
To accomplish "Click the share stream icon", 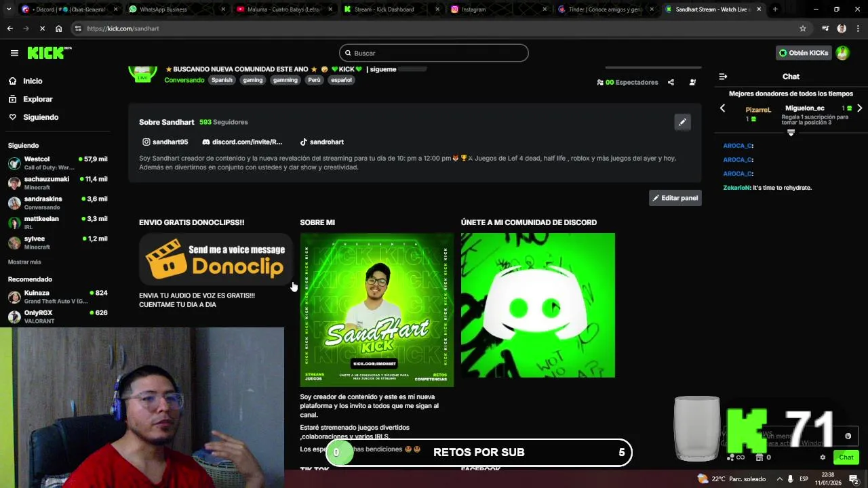I will coord(671,82).
